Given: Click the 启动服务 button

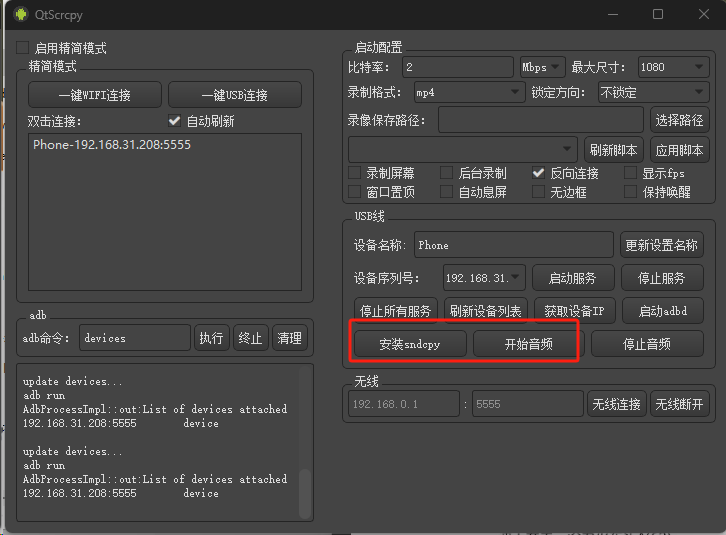Looking at the screenshot, I should click(573, 277).
